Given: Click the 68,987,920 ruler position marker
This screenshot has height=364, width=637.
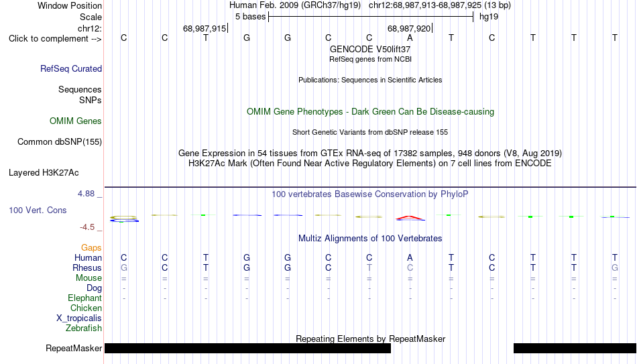Looking at the screenshot, I should (x=409, y=28).
